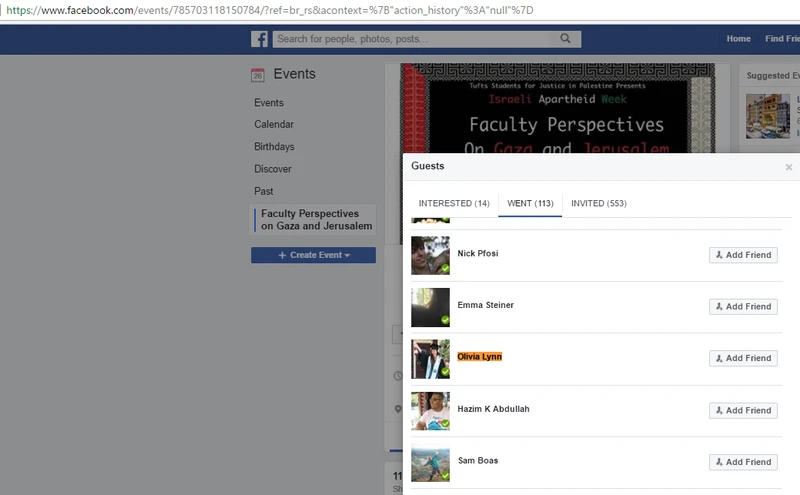Click the name Hazim K Abdullah

point(493,409)
